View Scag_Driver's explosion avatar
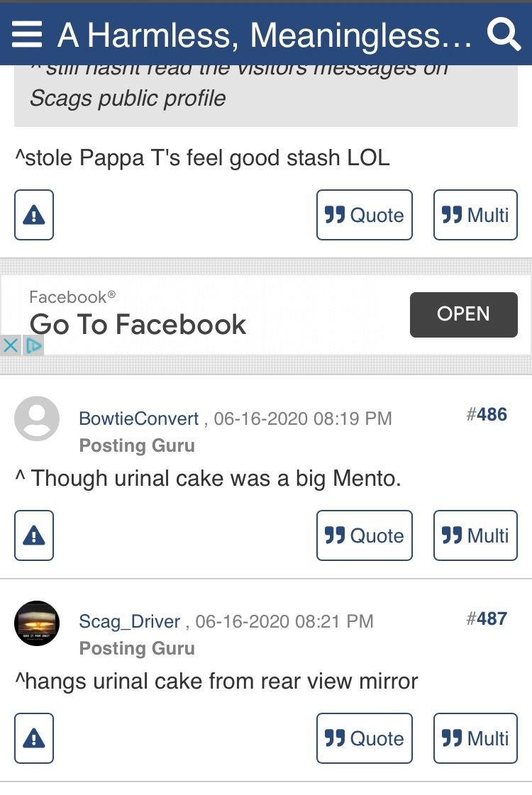Image resolution: width=532 pixels, height=795 pixels. (x=36, y=623)
